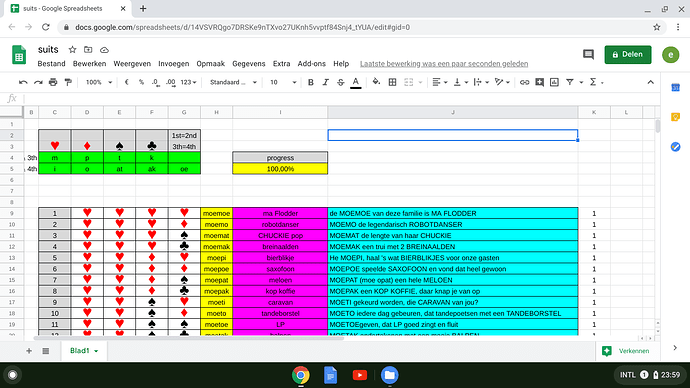Toggle italic formatting
This screenshot has height=388, width=690.
click(326, 82)
